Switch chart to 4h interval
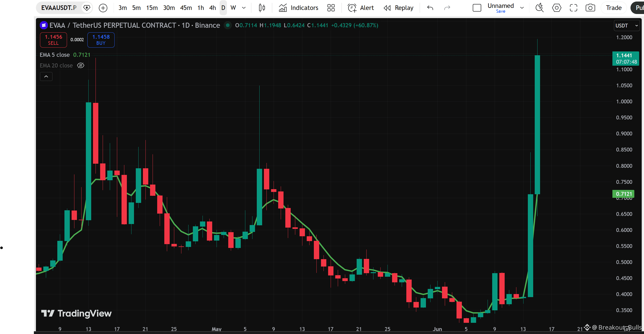 tap(212, 8)
